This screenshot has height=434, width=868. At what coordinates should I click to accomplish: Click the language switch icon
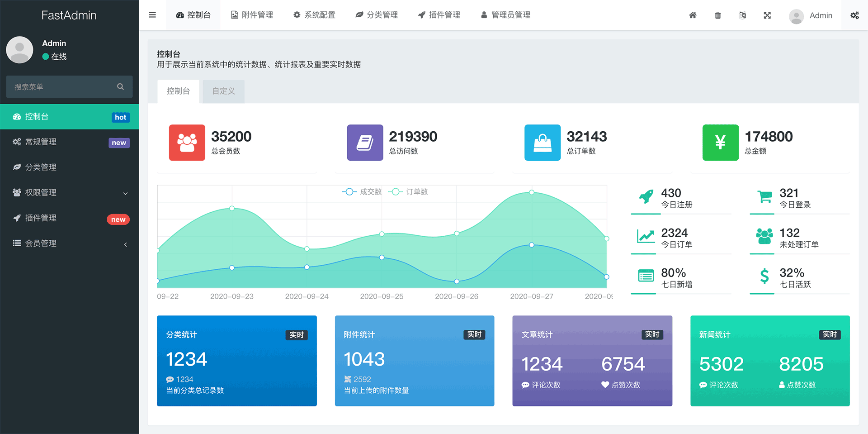coord(742,15)
